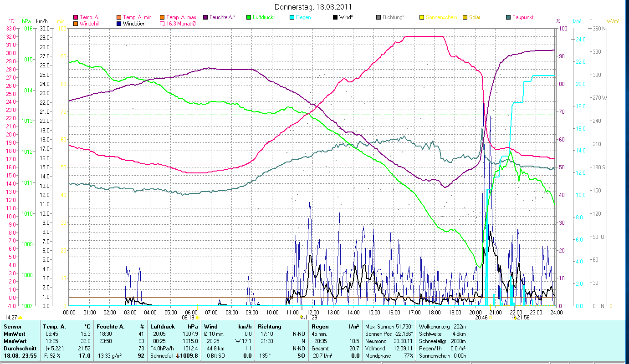Screen dimensions: 629x364
Task: Click the Sensor header in the data table
Action: (12, 327)
